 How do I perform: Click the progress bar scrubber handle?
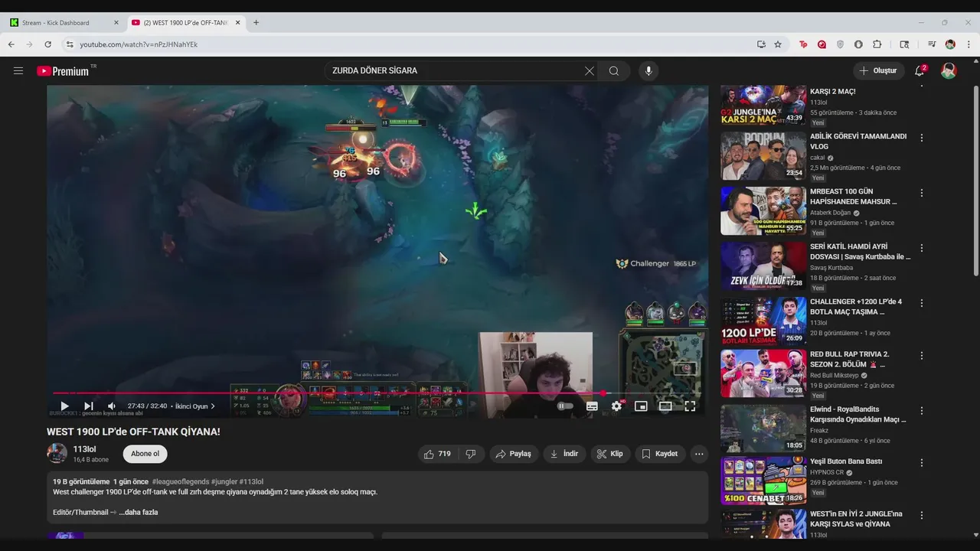(603, 393)
